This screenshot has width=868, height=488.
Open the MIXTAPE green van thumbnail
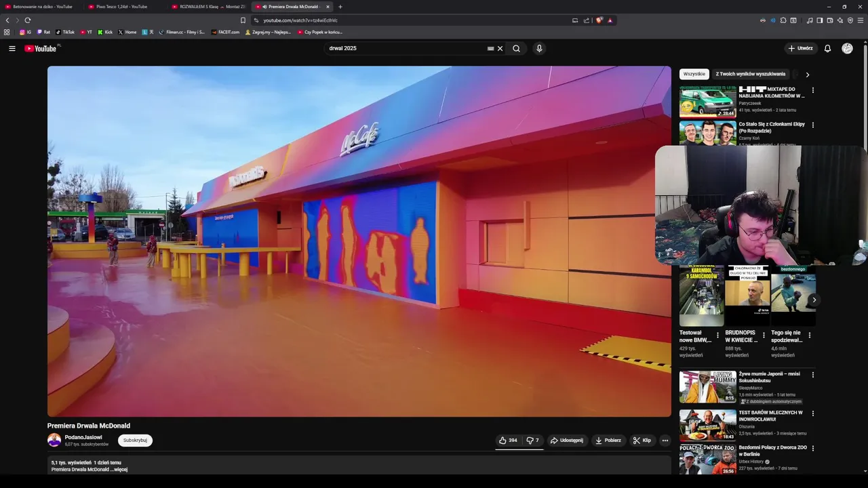point(707,102)
